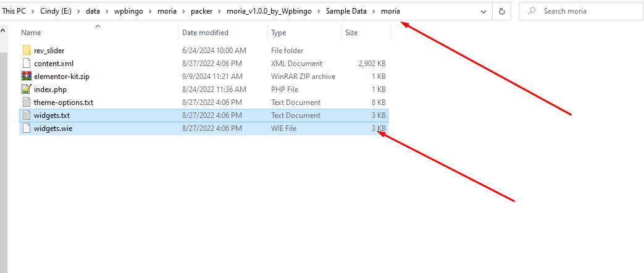Sort by the Type column header
The width and height of the screenshot is (644, 273).
coord(278,33)
